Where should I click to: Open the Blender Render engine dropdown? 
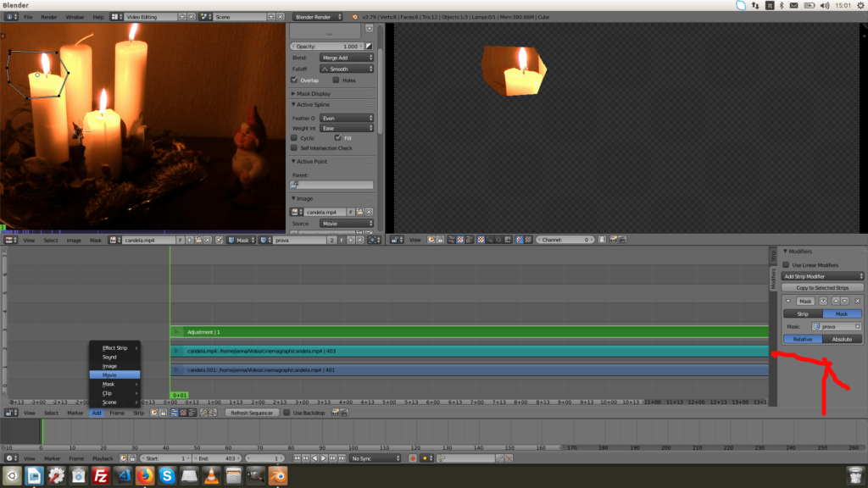pyautogui.click(x=318, y=17)
